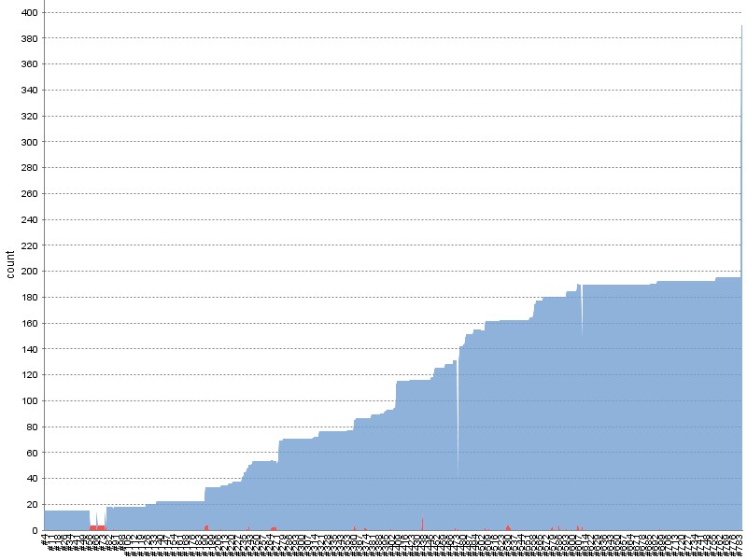Click the 40 y-axis tick label
This screenshot has width=747, height=560.
tap(32, 479)
